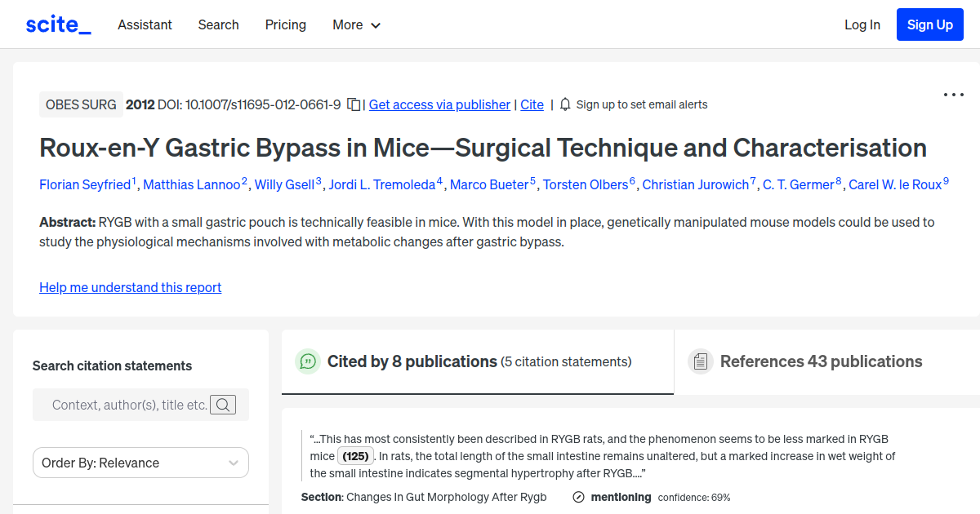Click the Sign Up button

929,24
